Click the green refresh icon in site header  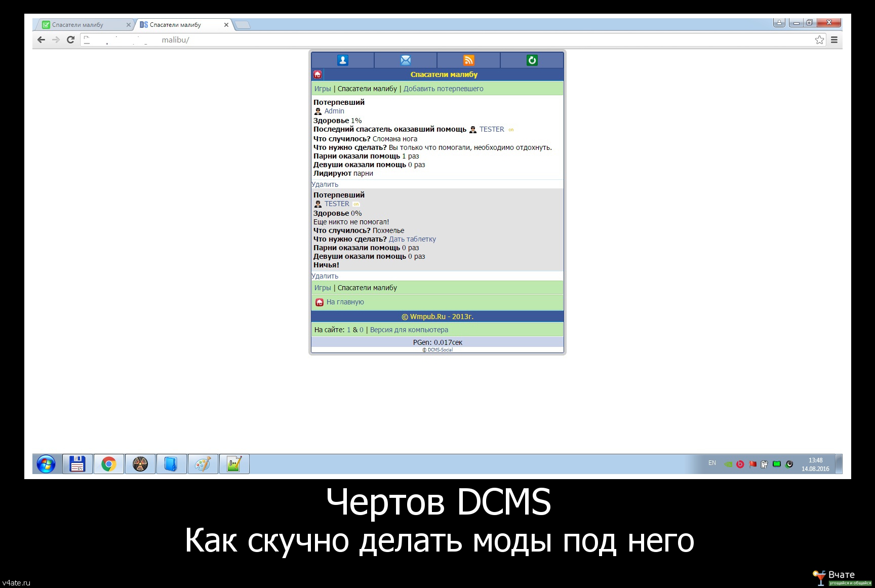[532, 60]
